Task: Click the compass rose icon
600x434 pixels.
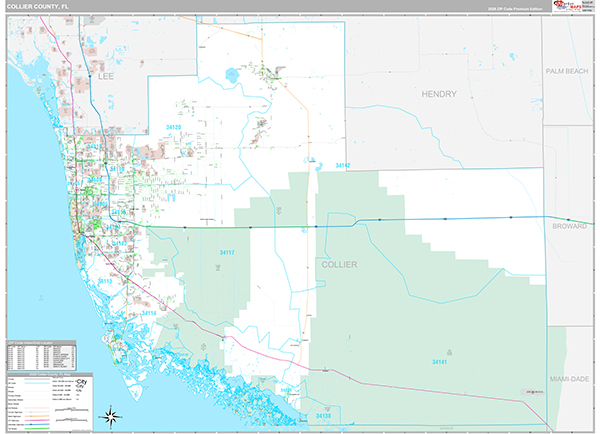Action: (x=113, y=416)
